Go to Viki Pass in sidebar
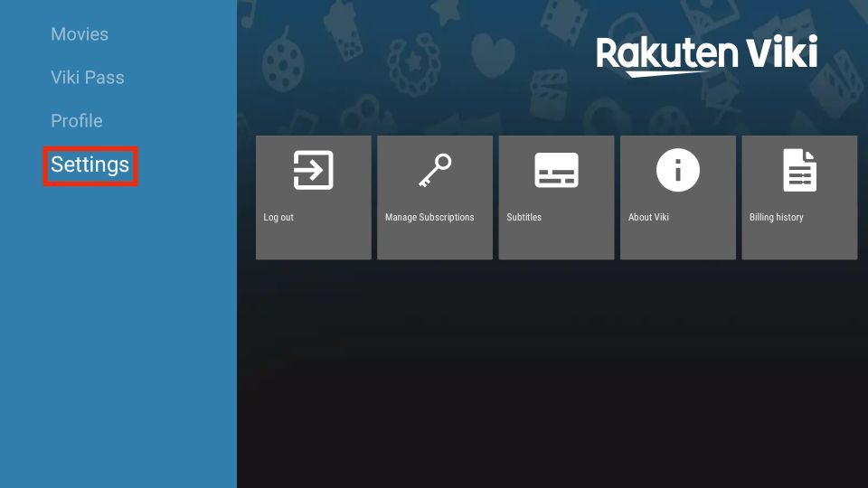 click(88, 78)
